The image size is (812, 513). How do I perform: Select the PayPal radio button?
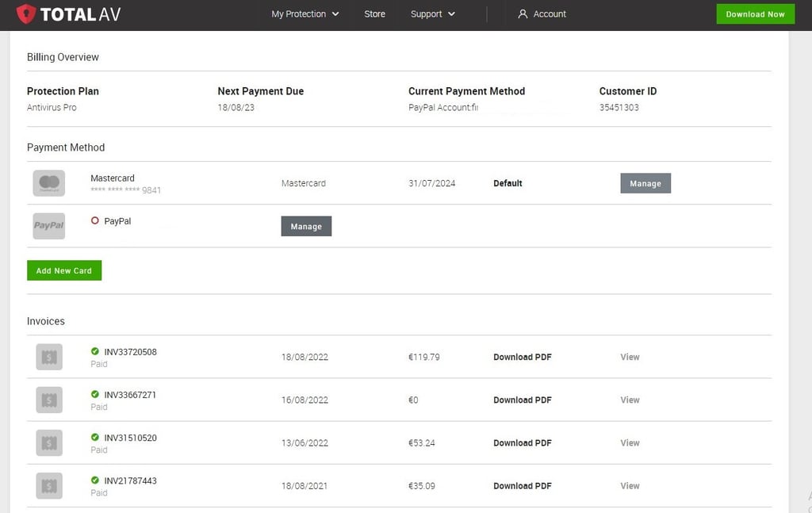pos(95,220)
